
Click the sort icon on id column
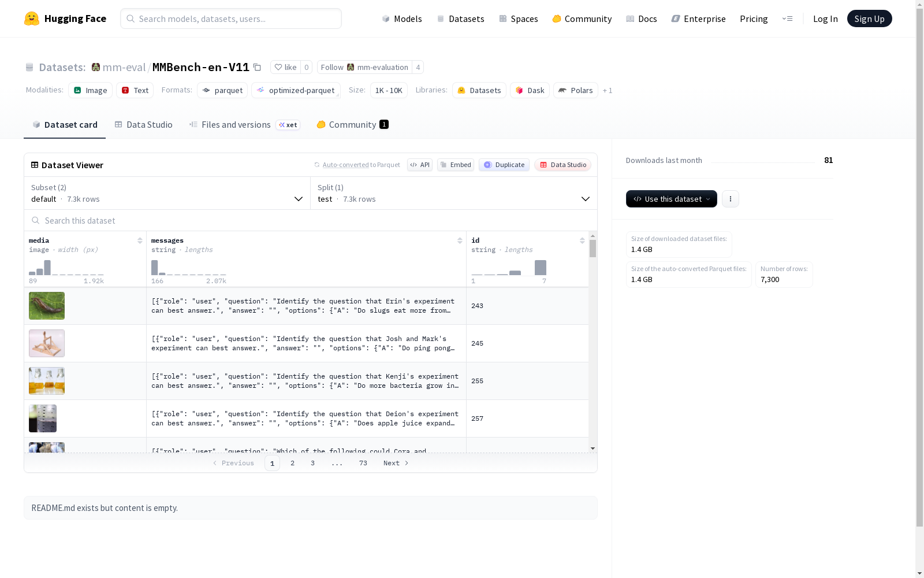(582, 240)
